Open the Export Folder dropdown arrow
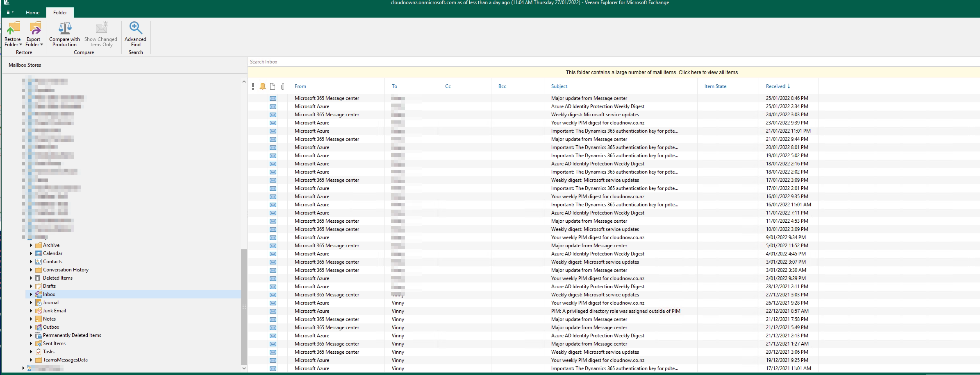This screenshot has height=375, width=980. 41,45
